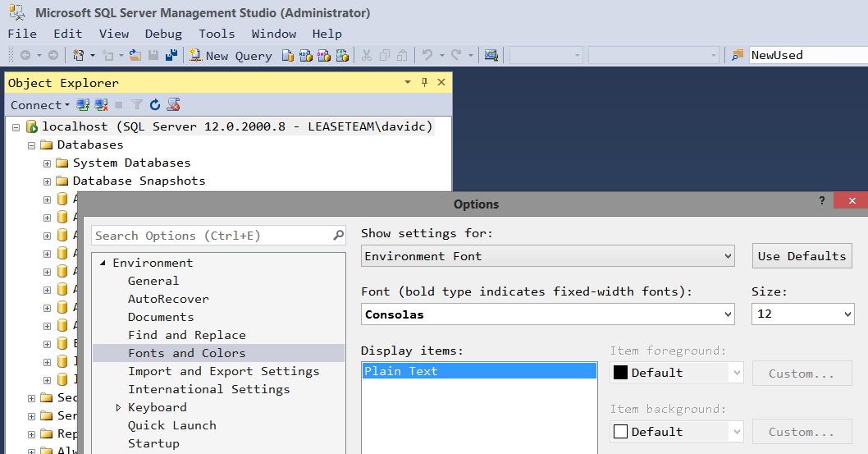The width and height of the screenshot is (868, 454).
Task: Open the Help menu
Action: click(x=327, y=34)
